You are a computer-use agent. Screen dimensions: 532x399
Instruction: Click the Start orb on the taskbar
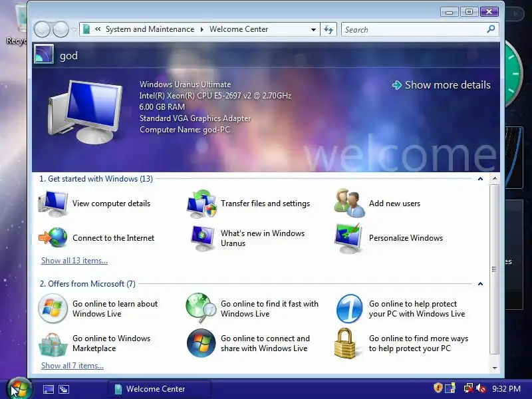tap(19, 389)
